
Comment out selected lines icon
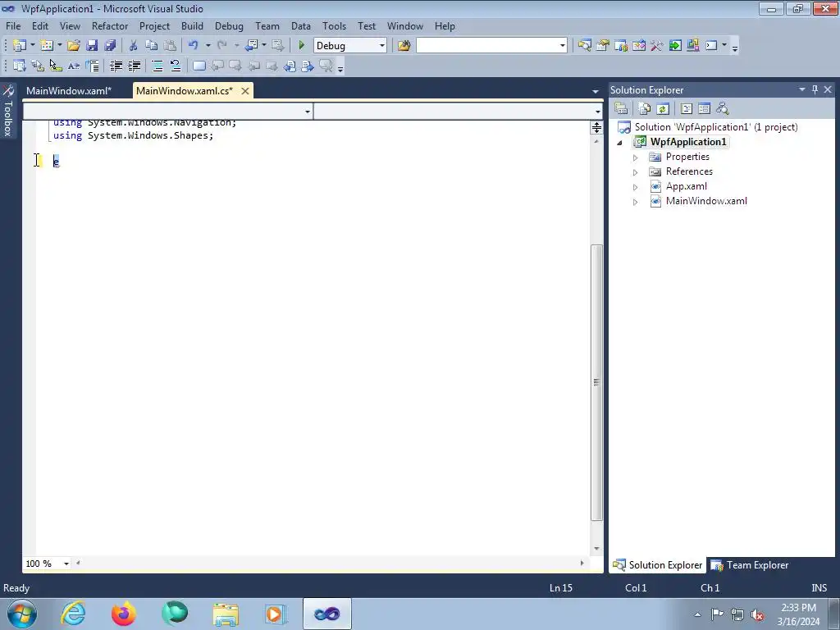click(x=157, y=66)
